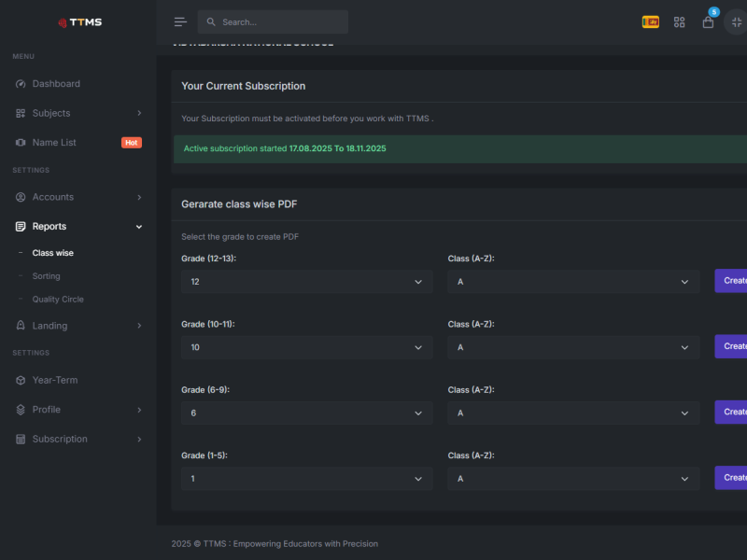The image size is (747, 560).
Task: Toggle fullscreen mode icon in header
Action: pyautogui.click(x=737, y=21)
